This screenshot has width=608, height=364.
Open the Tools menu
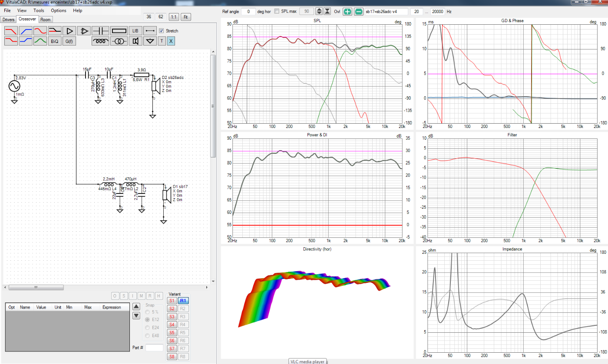39,10
